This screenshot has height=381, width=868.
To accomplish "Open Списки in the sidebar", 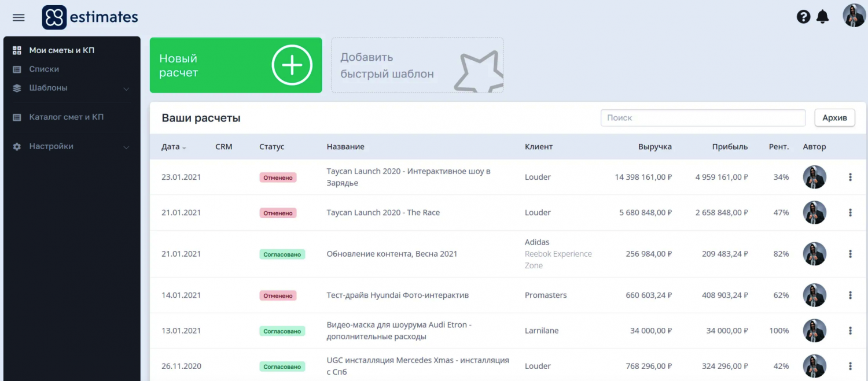I will 44,69.
